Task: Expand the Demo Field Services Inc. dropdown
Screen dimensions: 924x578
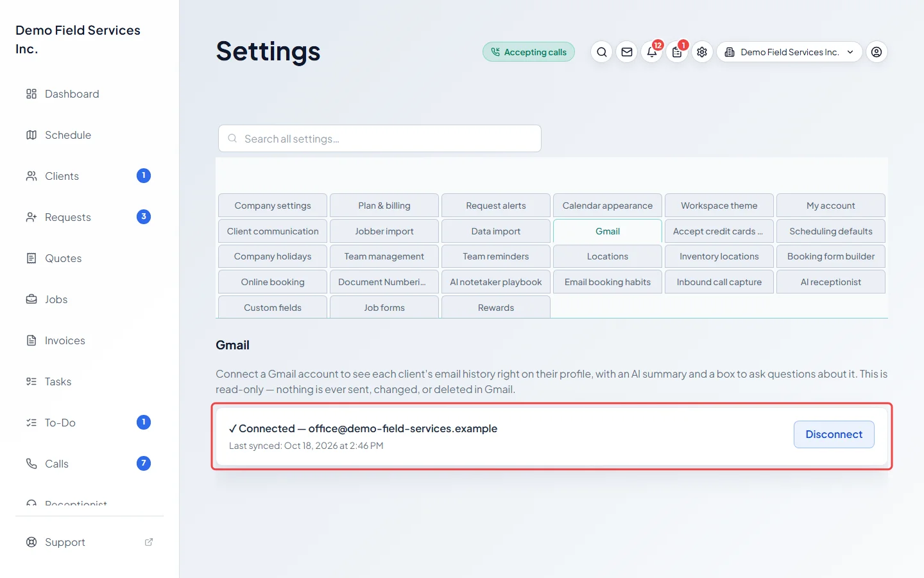Action: [789, 52]
